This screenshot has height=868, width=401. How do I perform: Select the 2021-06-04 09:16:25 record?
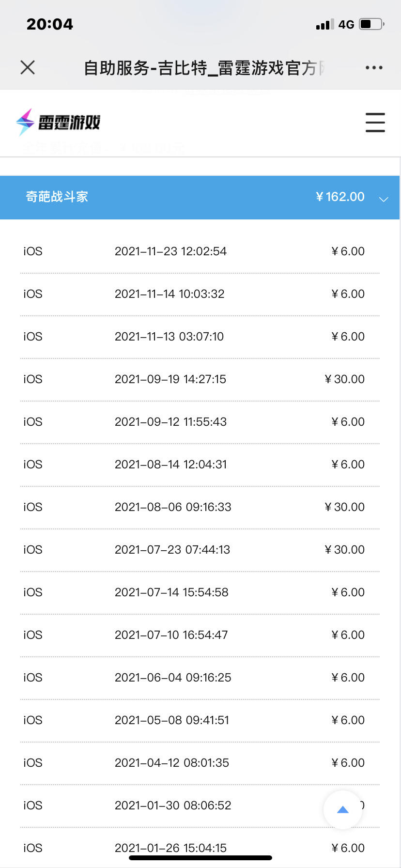pyautogui.click(x=200, y=678)
